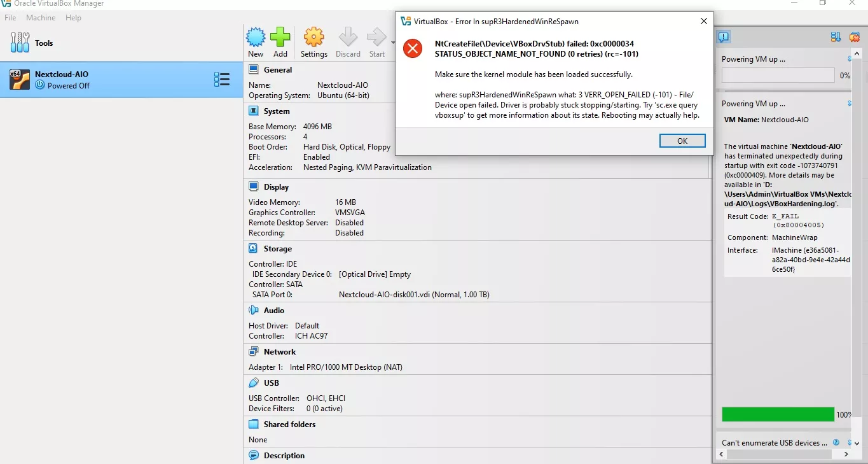
Task: Open the File menu
Action: 10,18
